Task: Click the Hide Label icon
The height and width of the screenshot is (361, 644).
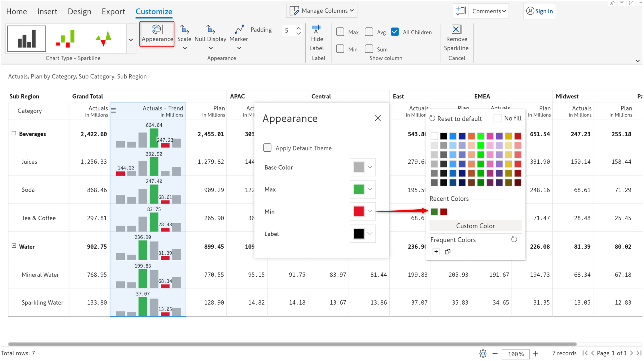Action: point(316,30)
